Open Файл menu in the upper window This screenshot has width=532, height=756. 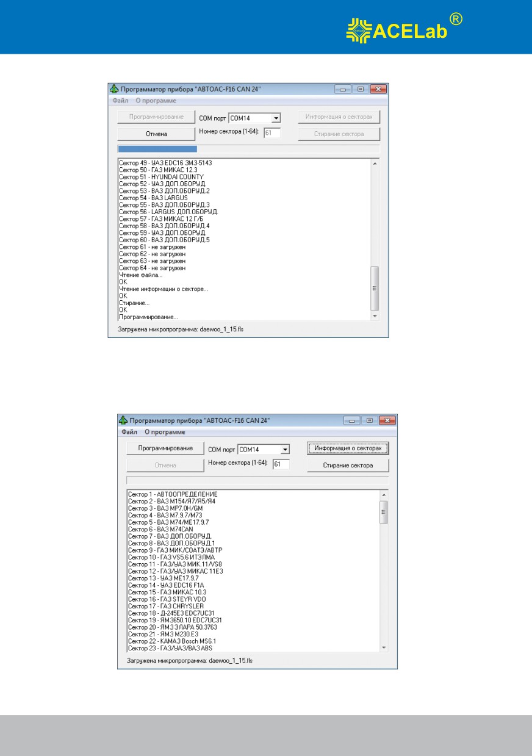pos(120,100)
